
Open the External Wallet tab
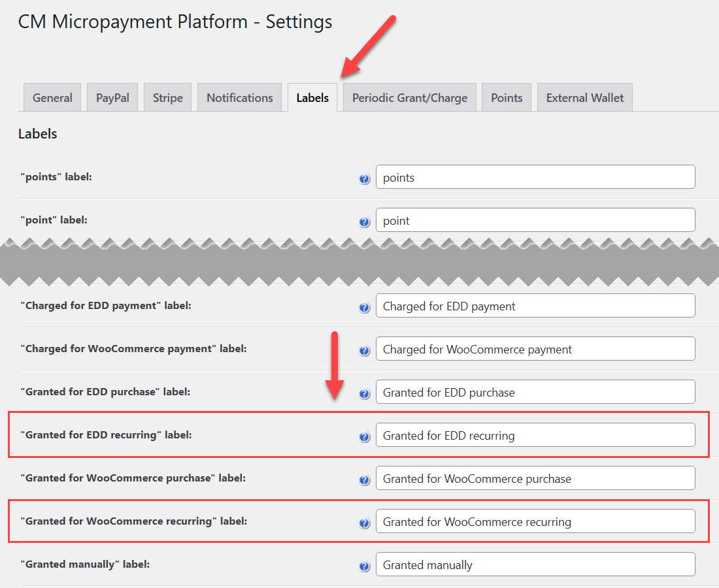584,97
